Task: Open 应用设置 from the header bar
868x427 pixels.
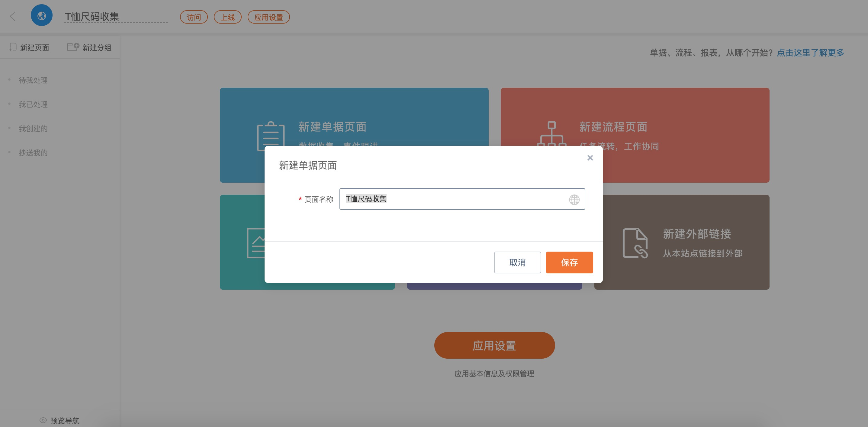Action: (x=268, y=17)
